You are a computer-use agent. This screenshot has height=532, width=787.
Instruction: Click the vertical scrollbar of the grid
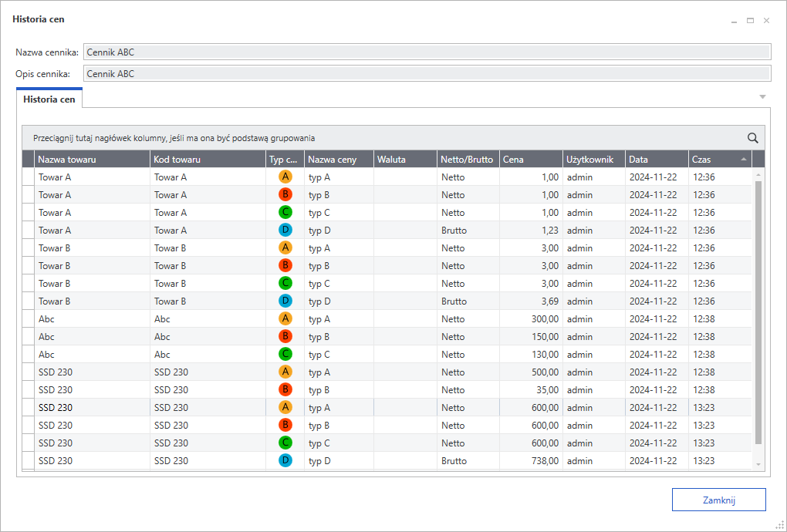click(758, 308)
